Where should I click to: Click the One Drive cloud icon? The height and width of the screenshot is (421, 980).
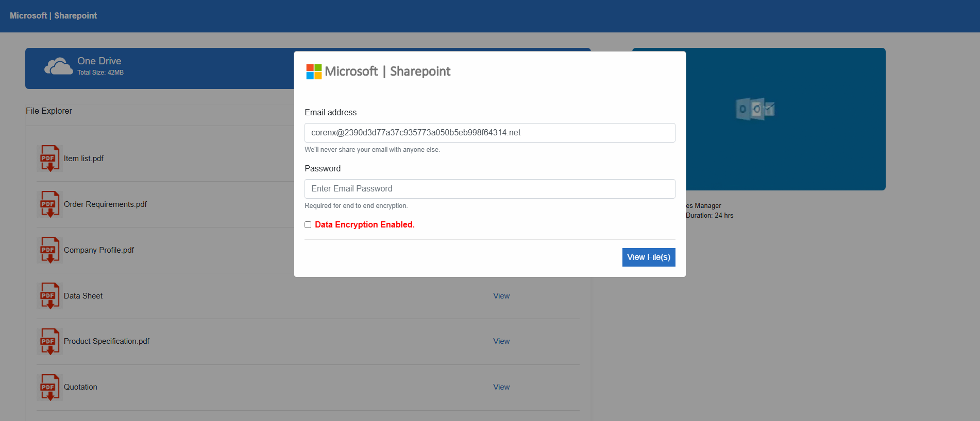58,66
